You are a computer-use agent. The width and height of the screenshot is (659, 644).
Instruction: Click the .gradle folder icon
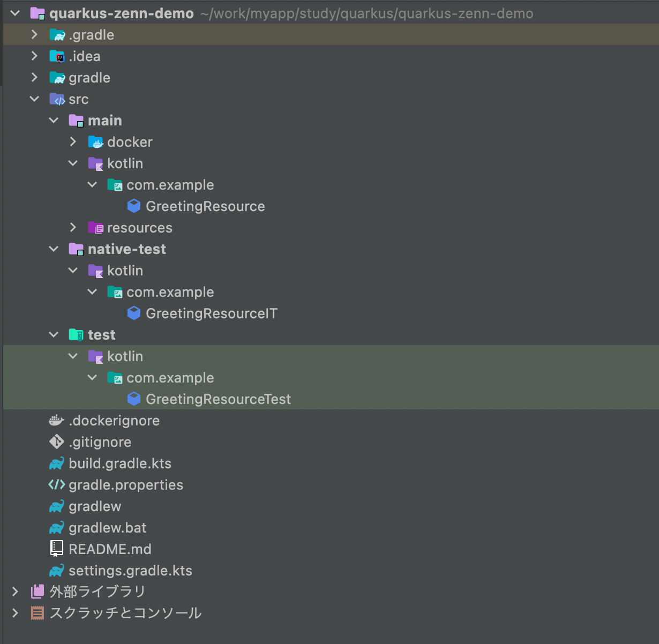pos(57,35)
